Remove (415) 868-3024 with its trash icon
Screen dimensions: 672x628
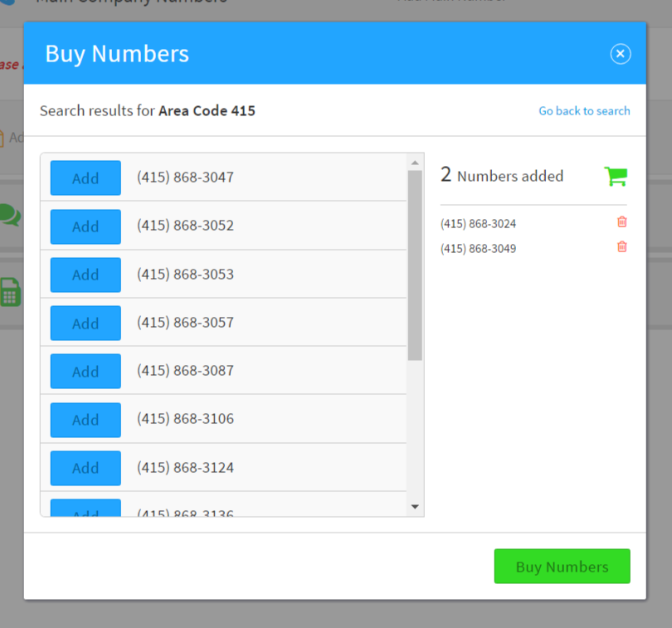tap(622, 222)
